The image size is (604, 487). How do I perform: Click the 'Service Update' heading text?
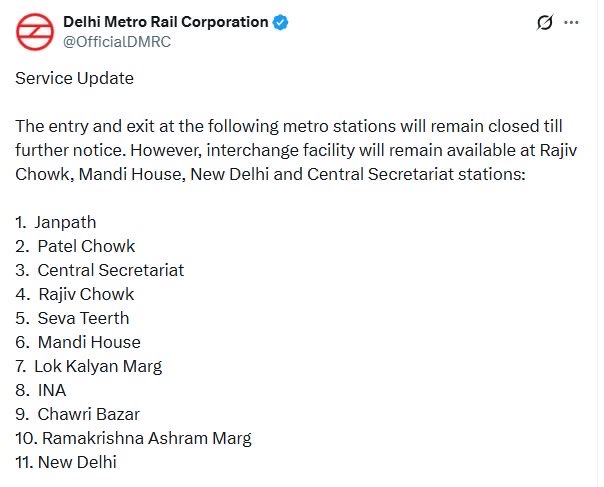coord(74,78)
